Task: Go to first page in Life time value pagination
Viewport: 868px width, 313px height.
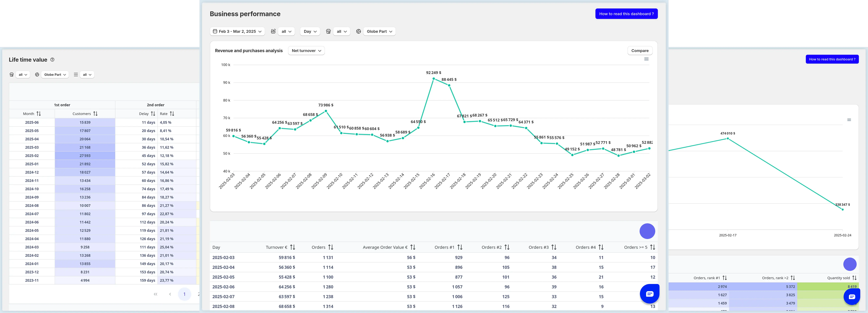Action: (155, 294)
